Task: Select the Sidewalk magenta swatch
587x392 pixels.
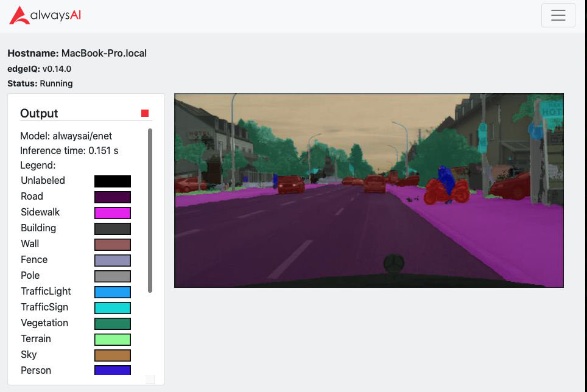Action: click(x=112, y=213)
